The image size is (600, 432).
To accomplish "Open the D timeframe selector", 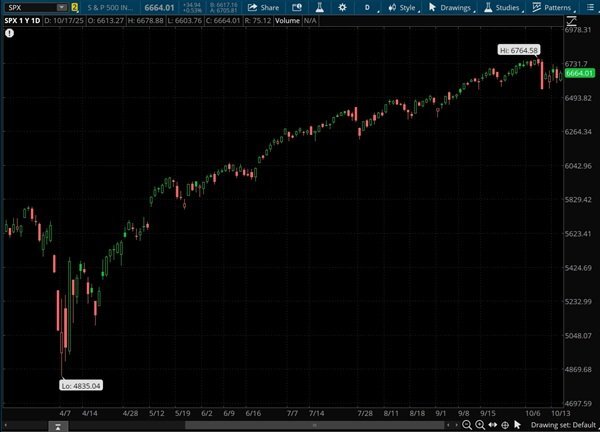I will pyautogui.click(x=366, y=7).
